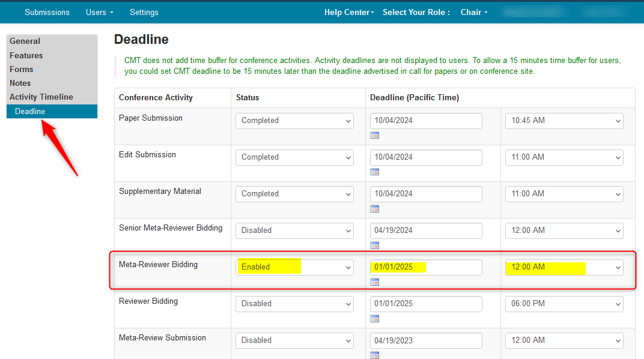The width and height of the screenshot is (644, 359).
Task: Open calendar picker for Senior Meta-Reviewer Bidding date
Action: pos(375,246)
